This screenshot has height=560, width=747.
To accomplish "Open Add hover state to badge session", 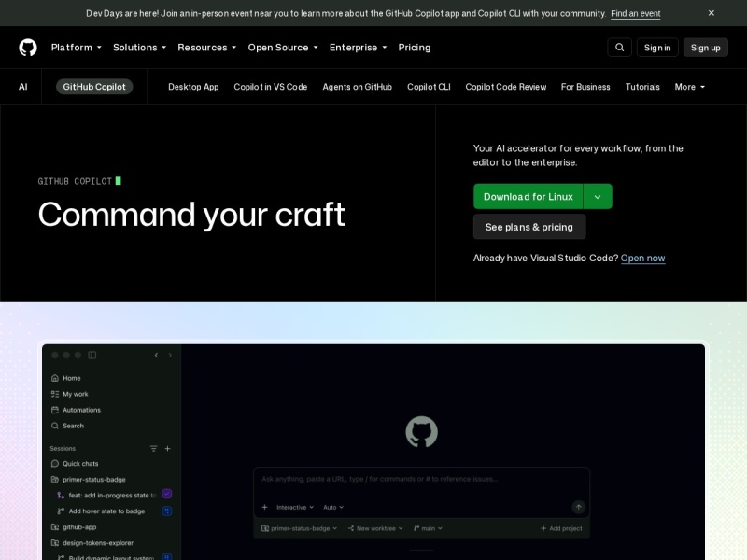I will pos(101,511).
